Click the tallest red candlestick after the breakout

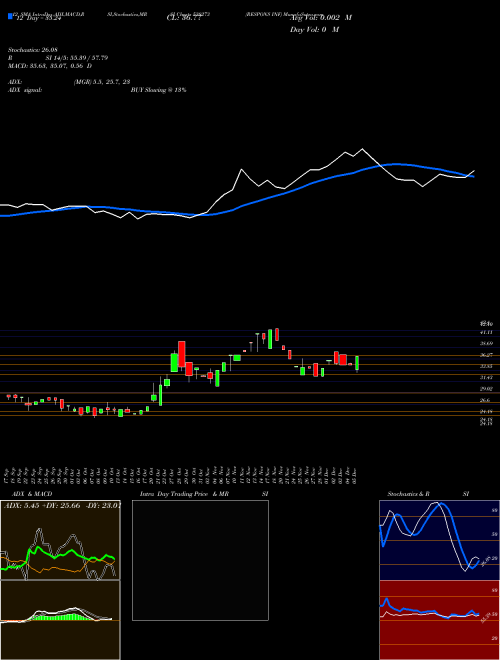click(x=182, y=354)
